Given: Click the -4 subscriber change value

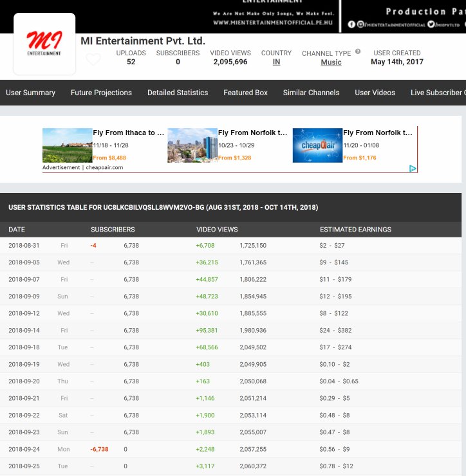Looking at the screenshot, I should (93, 245).
